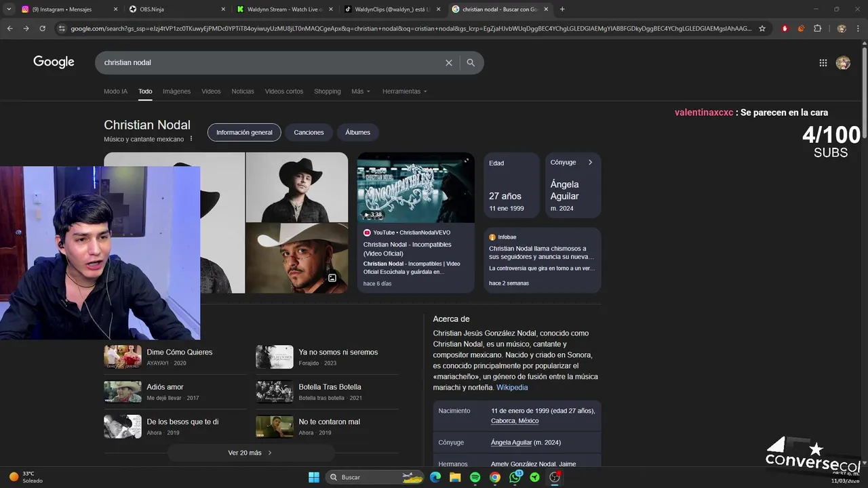This screenshot has height=488, width=868.
Task: Open the Infobae news article card
Action: 542,260
